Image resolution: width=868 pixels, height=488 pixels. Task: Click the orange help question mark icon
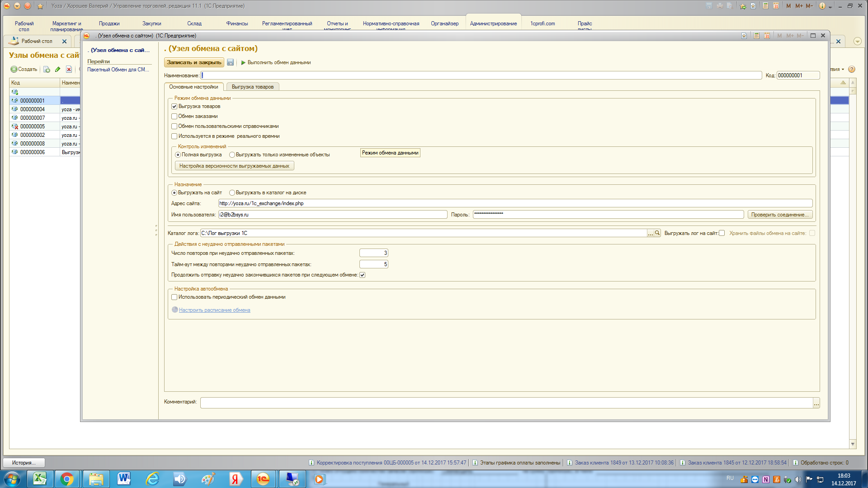click(x=852, y=69)
